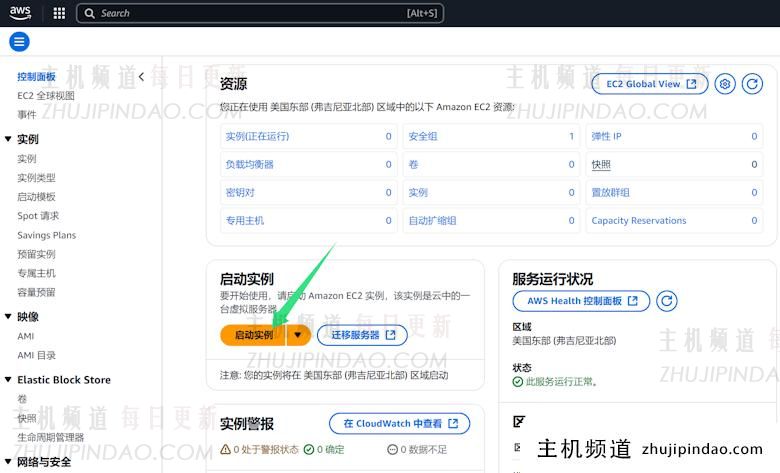
Task: Open 安全组 resource link
Action: click(423, 136)
